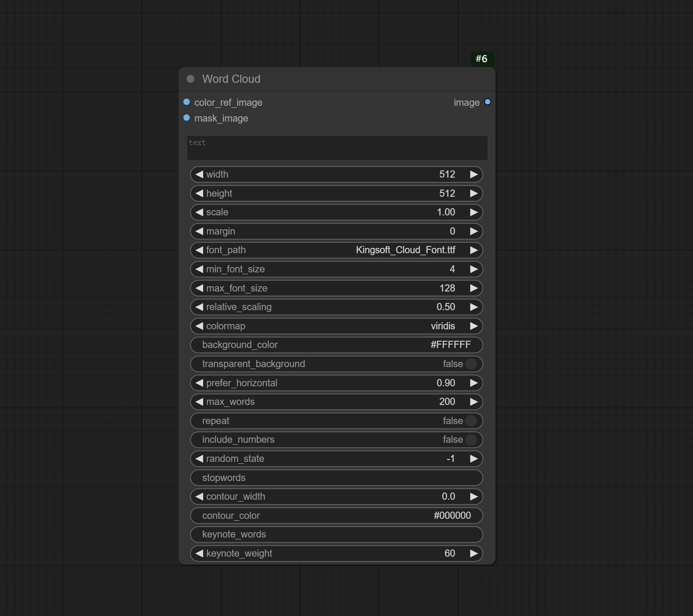Select next font with font_path right arrow
Screen dimensions: 693x616
474,250
